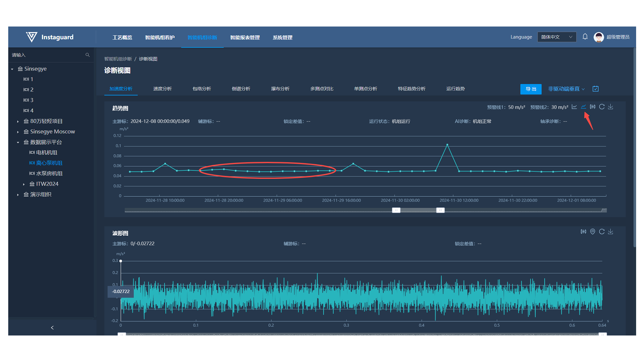Select the 电机机组 tree item

[x=43, y=153]
